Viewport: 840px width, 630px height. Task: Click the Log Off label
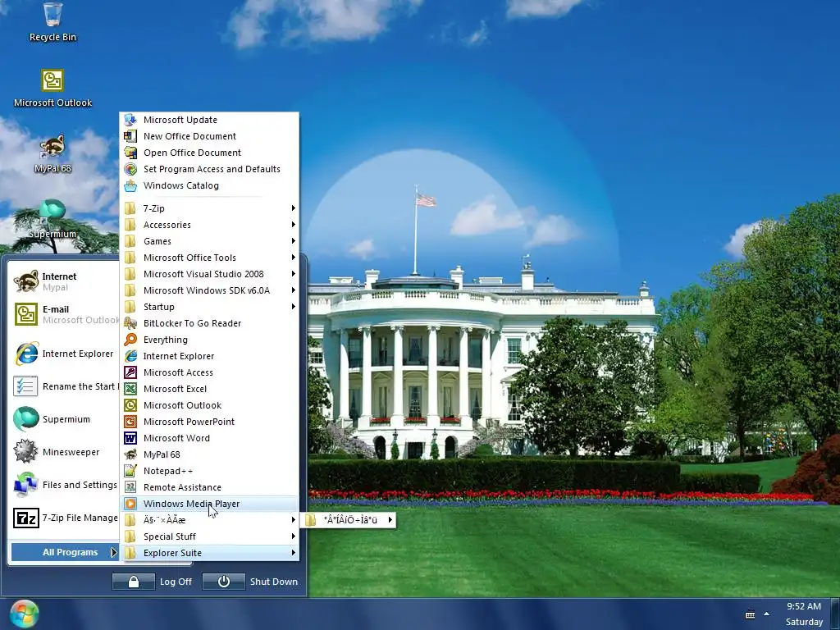click(x=176, y=582)
